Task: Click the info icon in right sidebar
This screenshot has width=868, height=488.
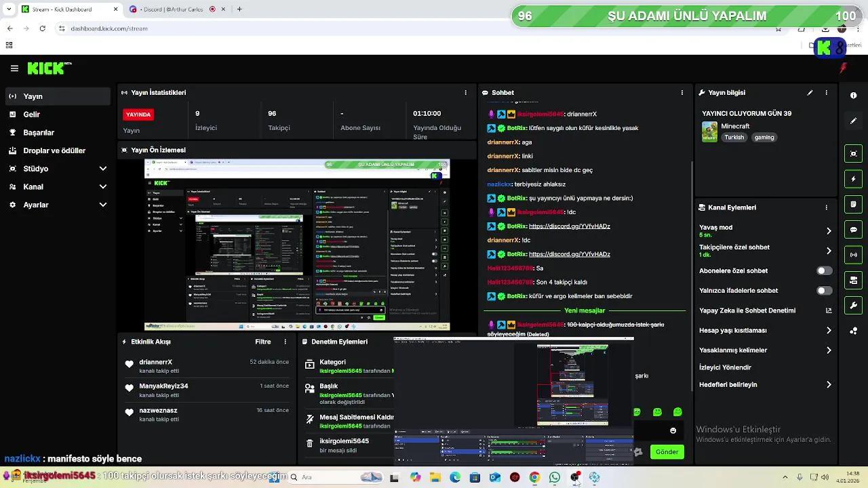Action: pyautogui.click(x=853, y=96)
